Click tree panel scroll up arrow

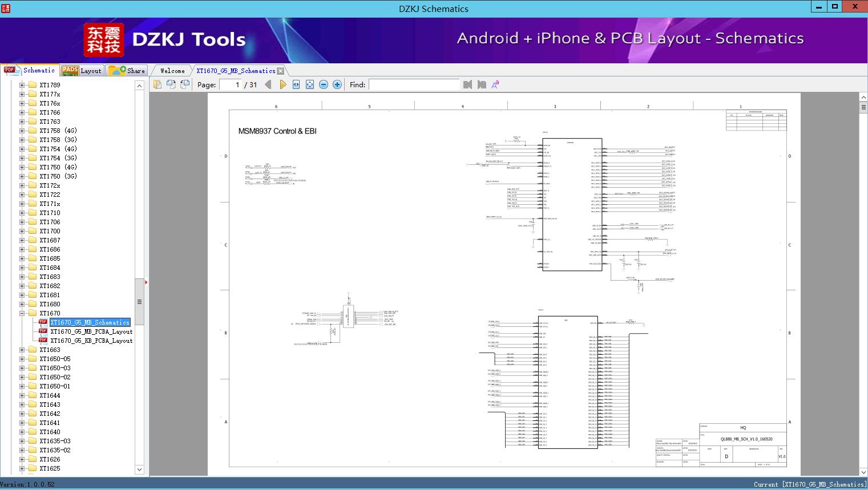(x=139, y=86)
